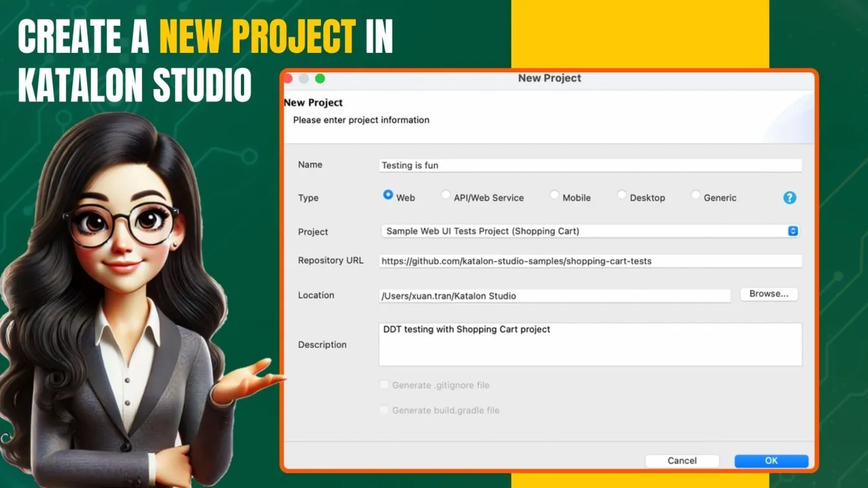Browse for a project location

tap(769, 294)
